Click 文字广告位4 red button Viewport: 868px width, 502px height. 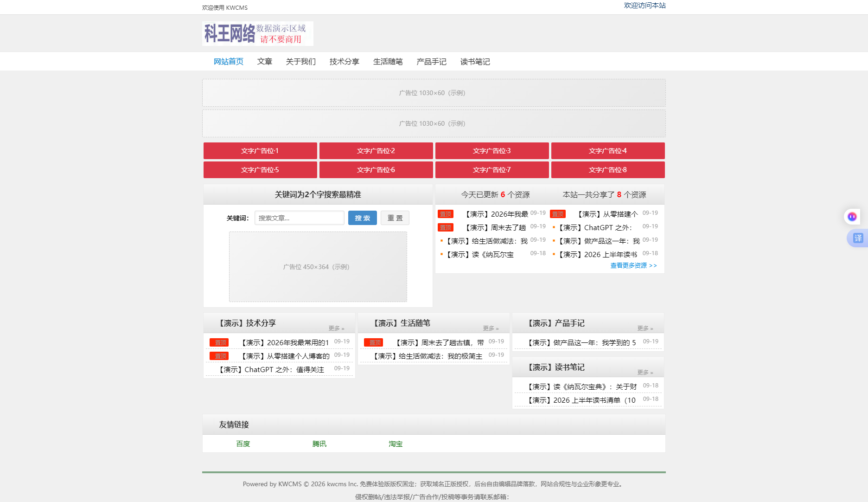tap(608, 151)
